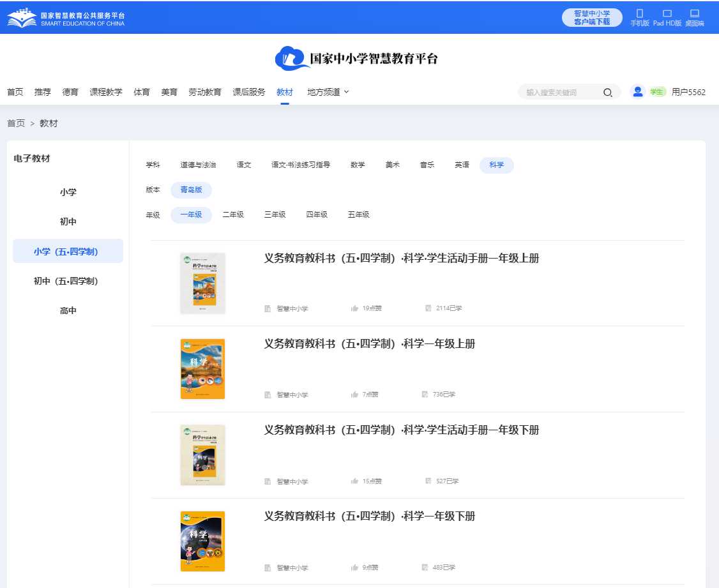
Task: Open the 劳动教育 nav tab
Action: [205, 92]
